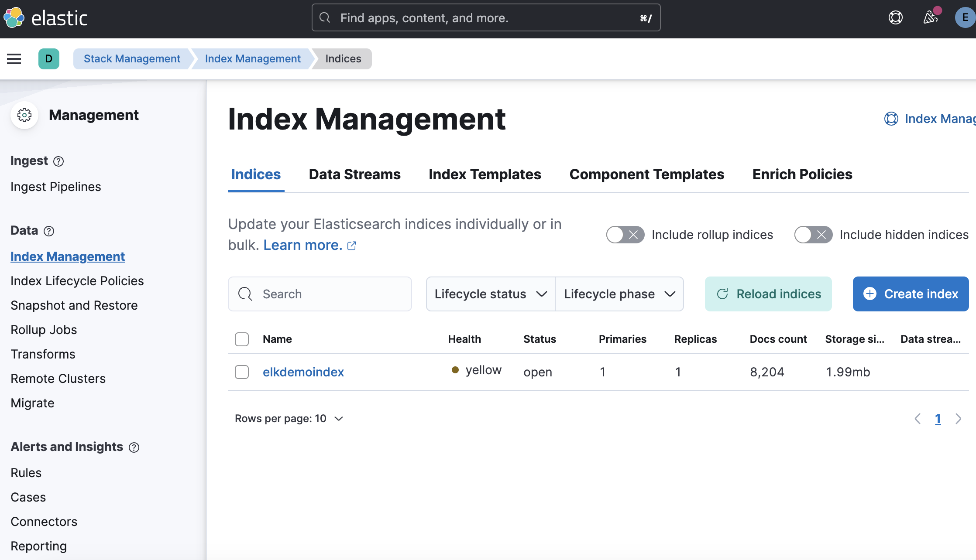Check the elkdemoindex row checkbox
The height and width of the screenshot is (560, 976).
point(242,372)
